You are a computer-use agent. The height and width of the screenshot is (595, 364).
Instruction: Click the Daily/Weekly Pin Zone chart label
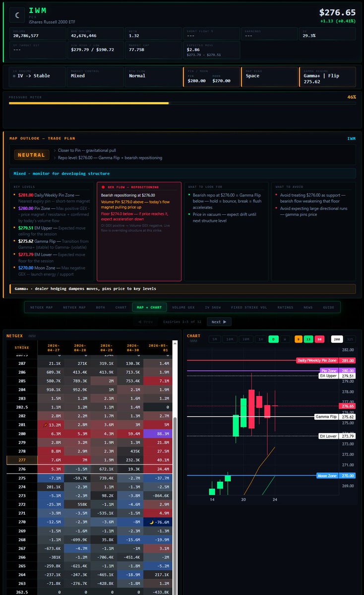pos(317,360)
